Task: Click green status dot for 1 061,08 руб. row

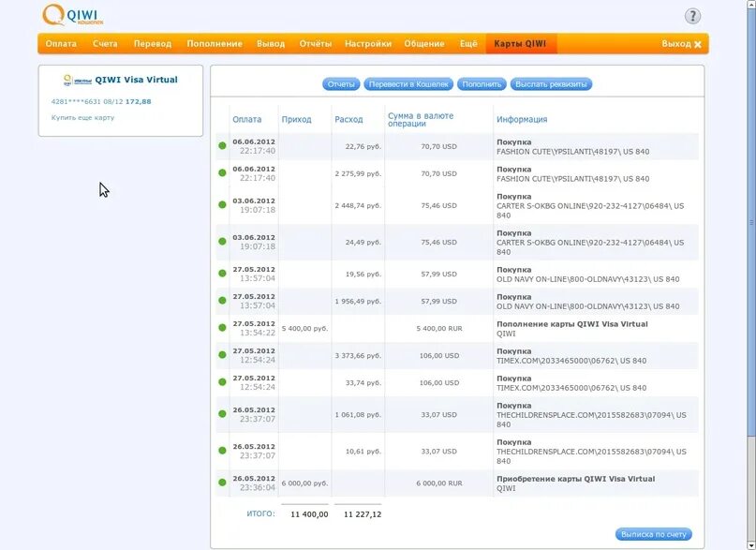Action: pyautogui.click(x=222, y=413)
